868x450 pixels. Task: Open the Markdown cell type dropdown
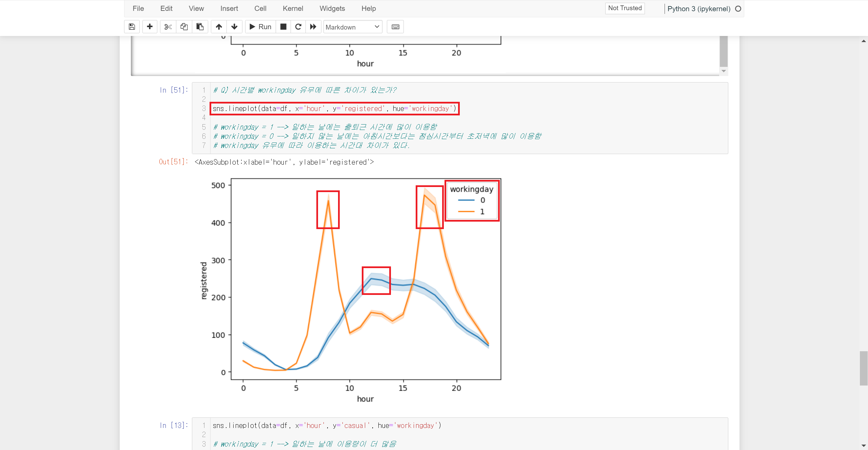tap(352, 27)
